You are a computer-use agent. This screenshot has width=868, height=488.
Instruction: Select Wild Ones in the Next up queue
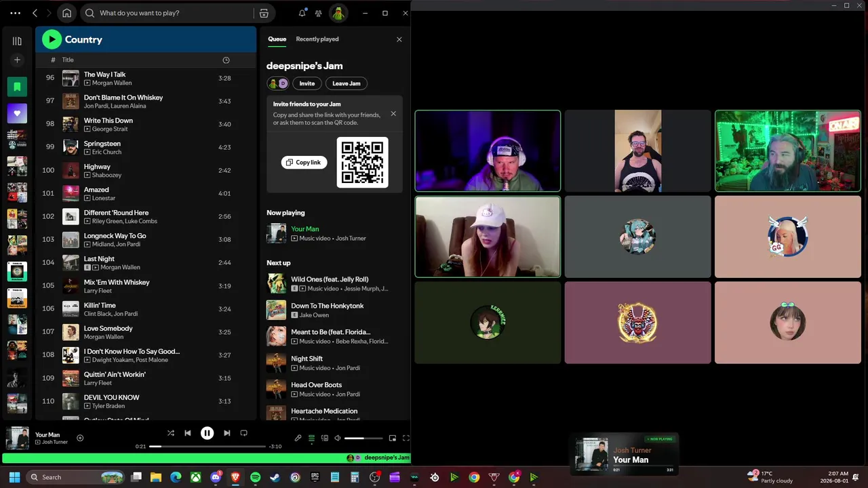pyautogui.click(x=334, y=283)
